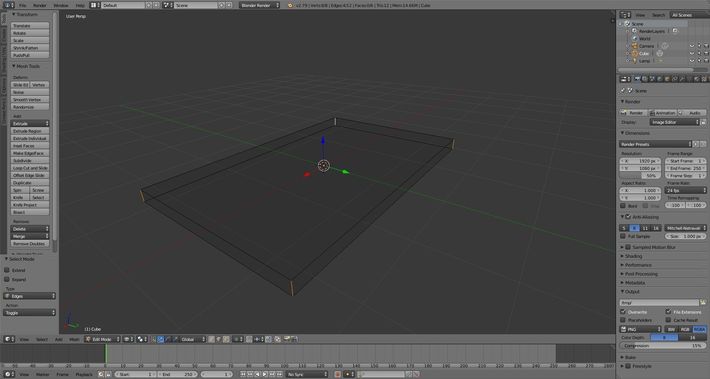Click the End Frame field in timeline
This screenshot has width=710, height=379.
(x=178, y=374)
